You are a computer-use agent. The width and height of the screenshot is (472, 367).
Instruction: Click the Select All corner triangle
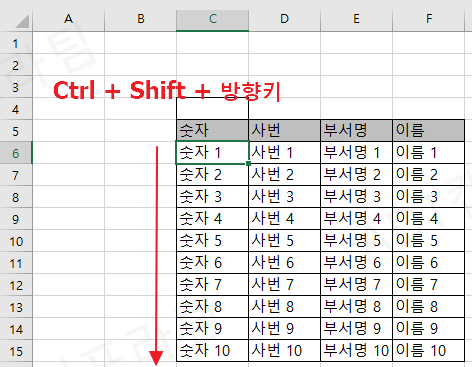pos(22,21)
